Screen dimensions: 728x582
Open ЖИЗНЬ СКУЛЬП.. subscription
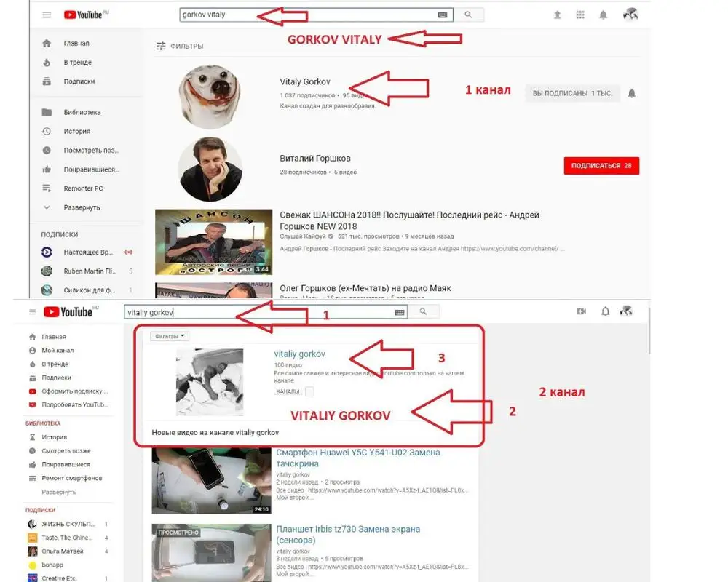70,524
